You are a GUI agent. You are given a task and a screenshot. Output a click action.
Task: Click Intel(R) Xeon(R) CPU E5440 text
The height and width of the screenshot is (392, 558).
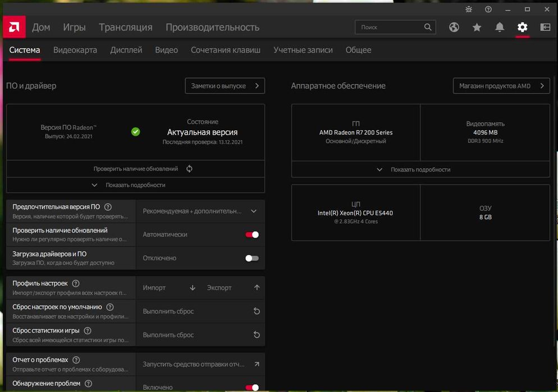[355, 213]
